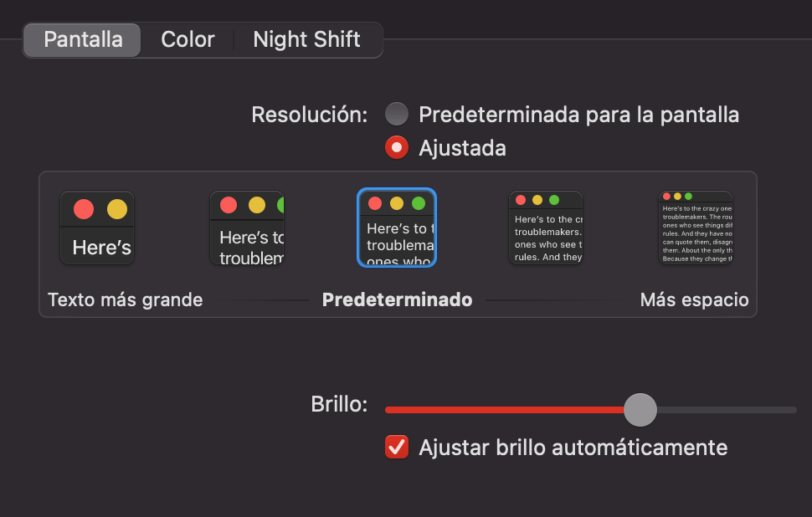The height and width of the screenshot is (517, 812).
Task: Open the Color tab
Action: pyautogui.click(x=188, y=39)
